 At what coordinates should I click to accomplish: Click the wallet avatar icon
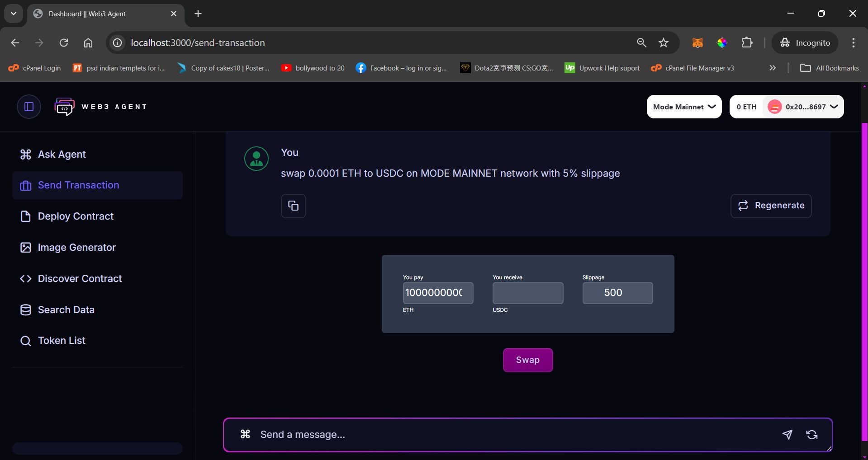tap(774, 107)
